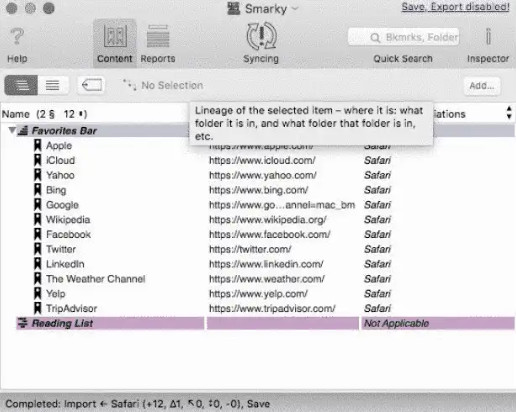
Task: Click the LinkedIn bookmark icon
Action: (38, 264)
